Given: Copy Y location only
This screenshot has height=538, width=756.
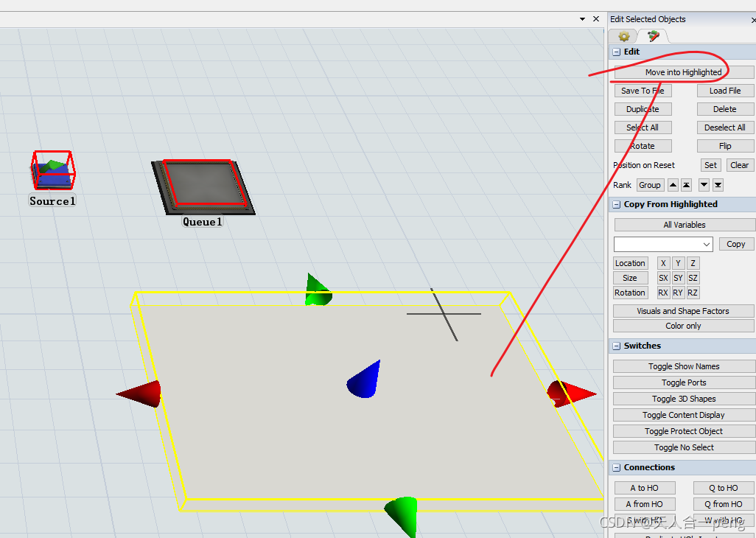Looking at the screenshot, I should pyautogui.click(x=678, y=263).
